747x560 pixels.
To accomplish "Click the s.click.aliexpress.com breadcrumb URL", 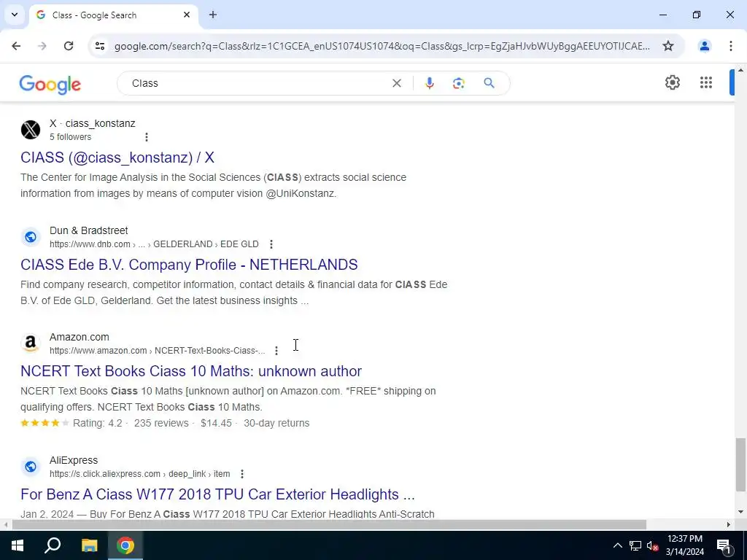I will tap(139, 474).
